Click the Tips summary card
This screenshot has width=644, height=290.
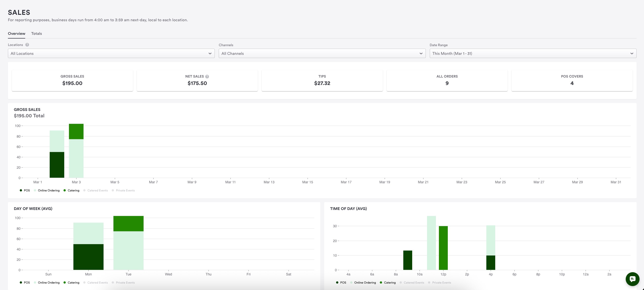pos(322,81)
